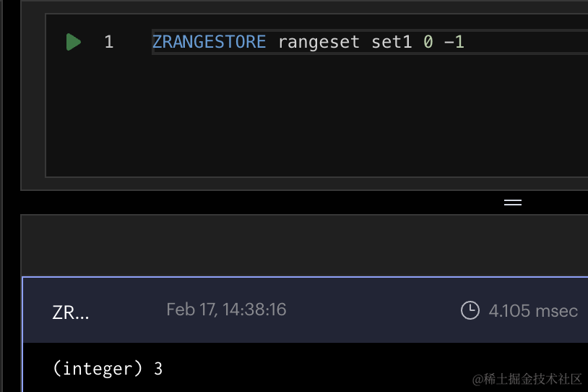Click the empty toolbar strip above the result card

point(303,244)
